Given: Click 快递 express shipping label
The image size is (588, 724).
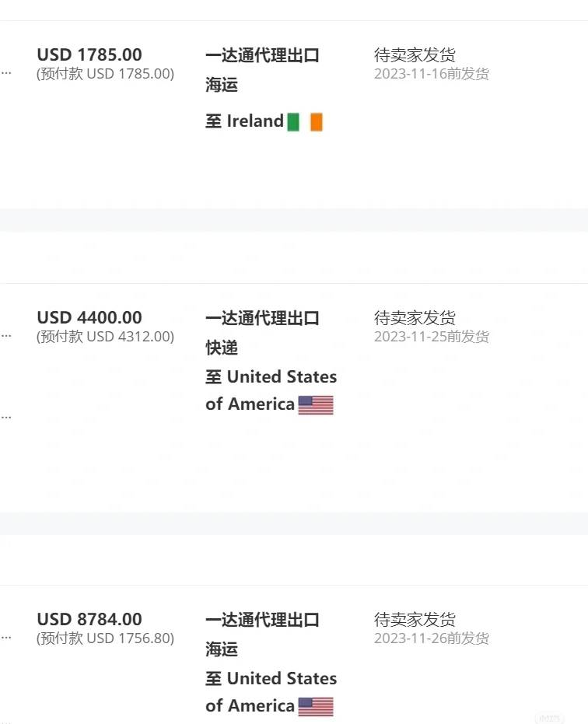Looking at the screenshot, I should point(222,348).
